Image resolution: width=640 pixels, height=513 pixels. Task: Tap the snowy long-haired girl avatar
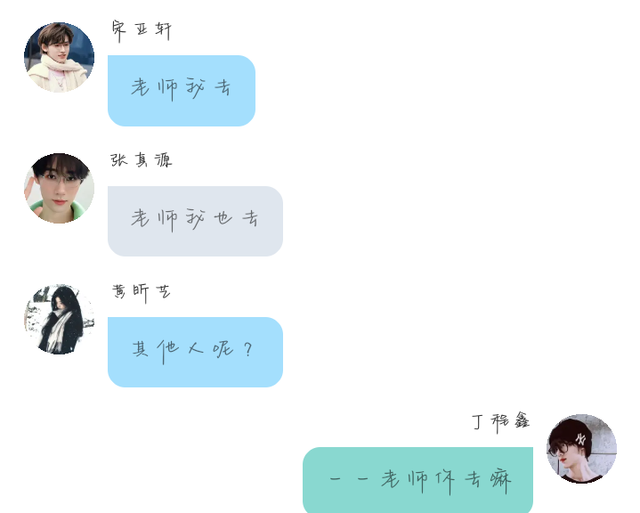[x=59, y=319]
